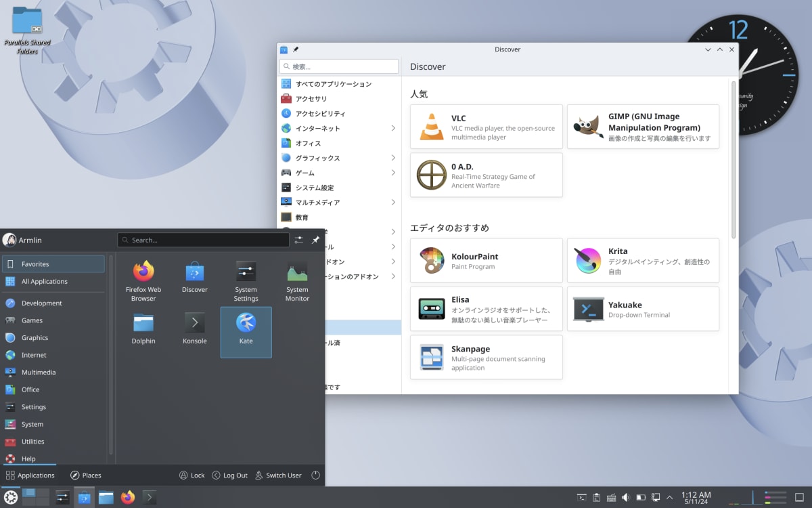This screenshot has height=508, width=812.
Task: Open the clipboard icon in system tray
Action: coord(596,498)
